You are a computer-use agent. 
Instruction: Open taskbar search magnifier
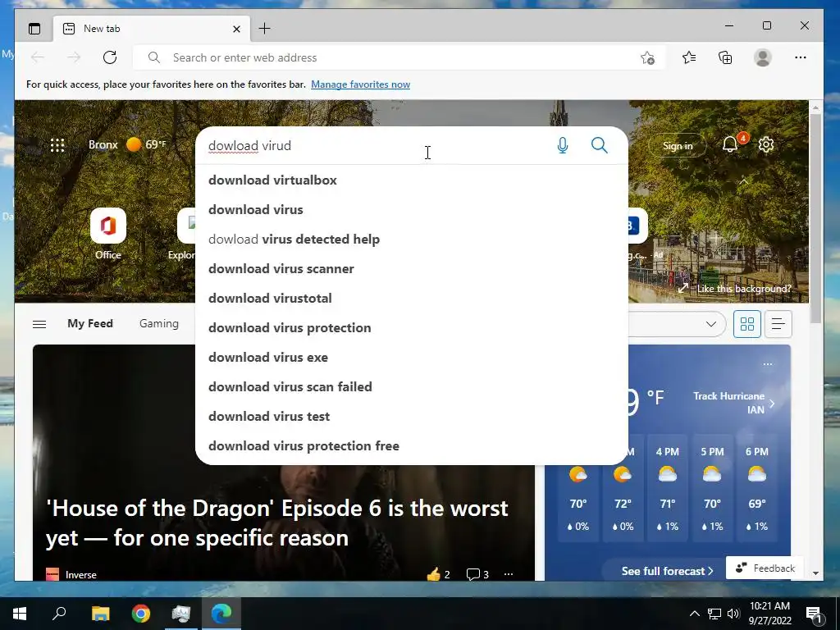coord(59,614)
